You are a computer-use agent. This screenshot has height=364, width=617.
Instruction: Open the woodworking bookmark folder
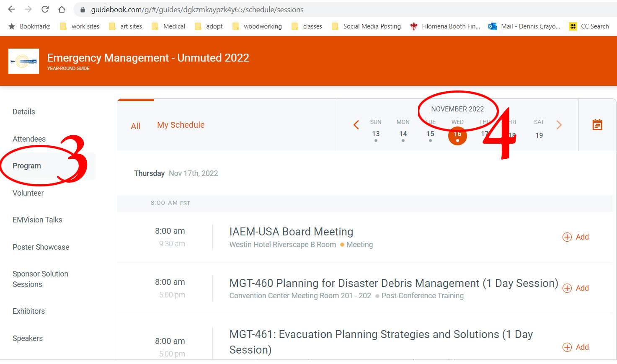pos(257,26)
